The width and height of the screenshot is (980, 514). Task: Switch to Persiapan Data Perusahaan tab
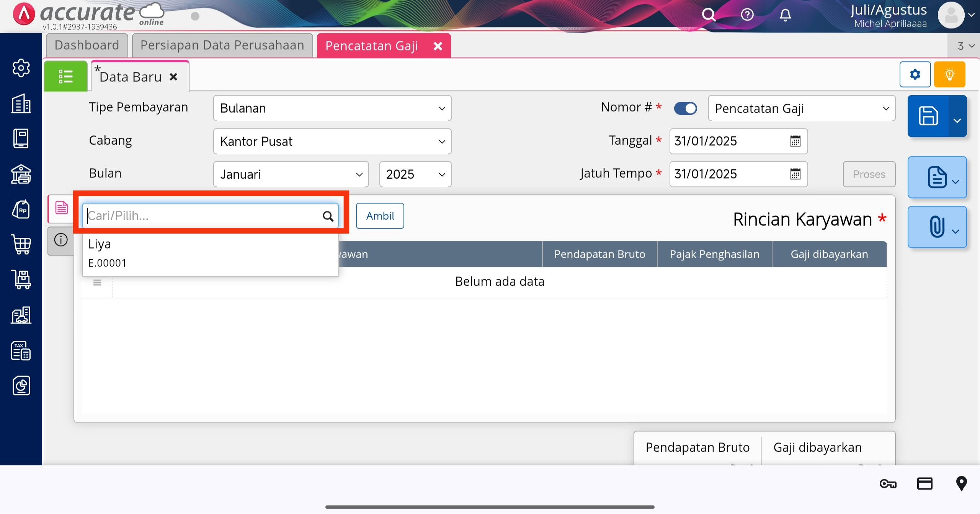(x=222, y=45)
